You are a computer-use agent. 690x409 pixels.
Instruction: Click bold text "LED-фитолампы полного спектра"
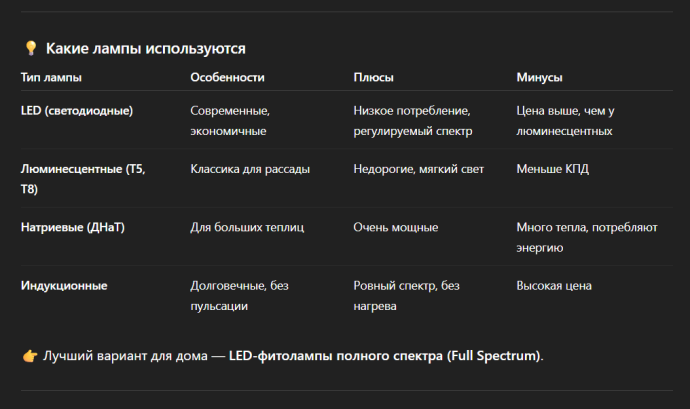[336, 356]
